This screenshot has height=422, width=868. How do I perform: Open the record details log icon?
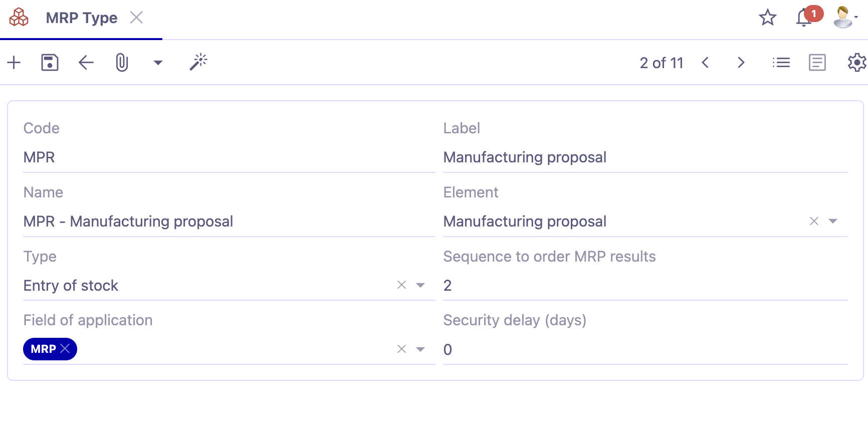[817, 62]
